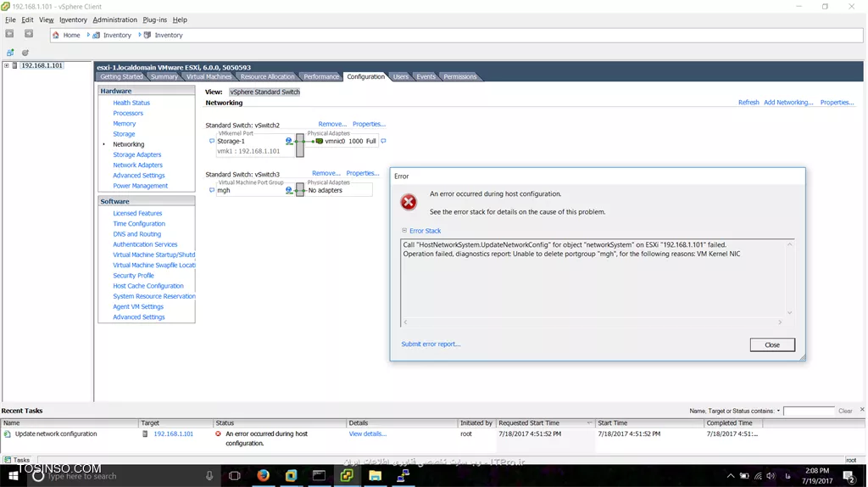Click the Windows Start button

tap(14, 476)
